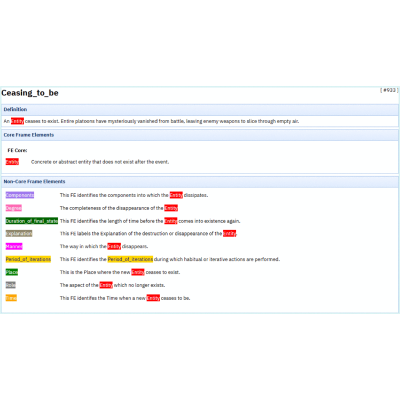
Task: Click the Entity tag in the Time description
Action: click(x=153, y=298)
